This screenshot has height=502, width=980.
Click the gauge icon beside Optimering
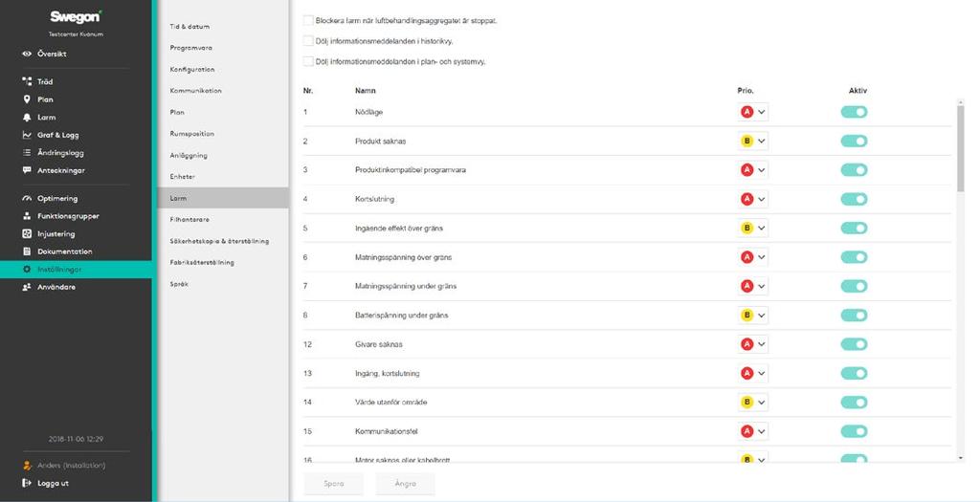point(27,199)
